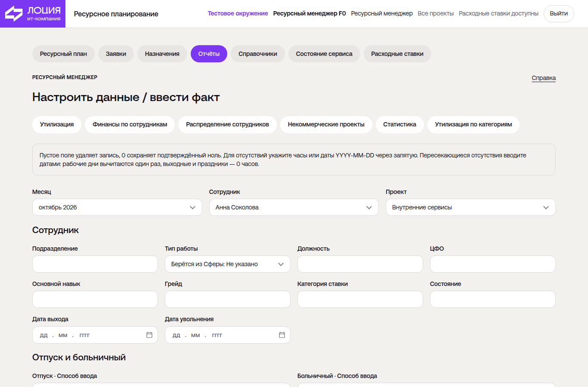588x387 pixels.
Task: Open the Заявки tab
Action: tap(116, 54)
